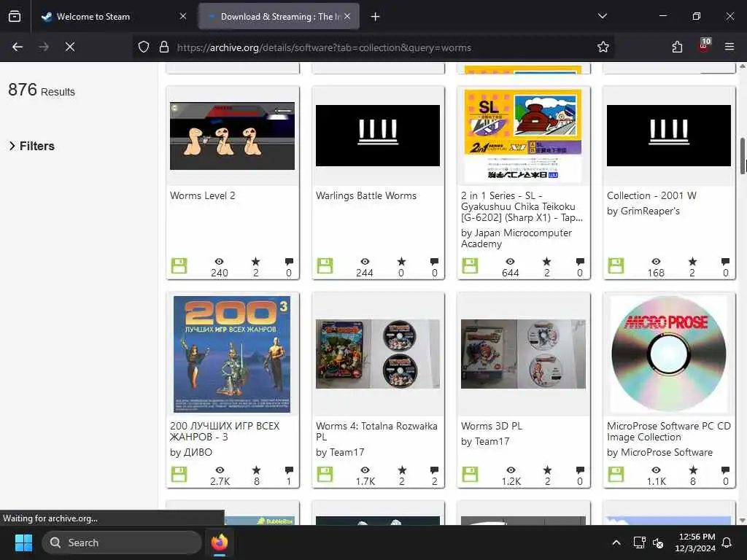Open Worms 3D PL title link
The image size is (747, 560).
pos(492,426)
